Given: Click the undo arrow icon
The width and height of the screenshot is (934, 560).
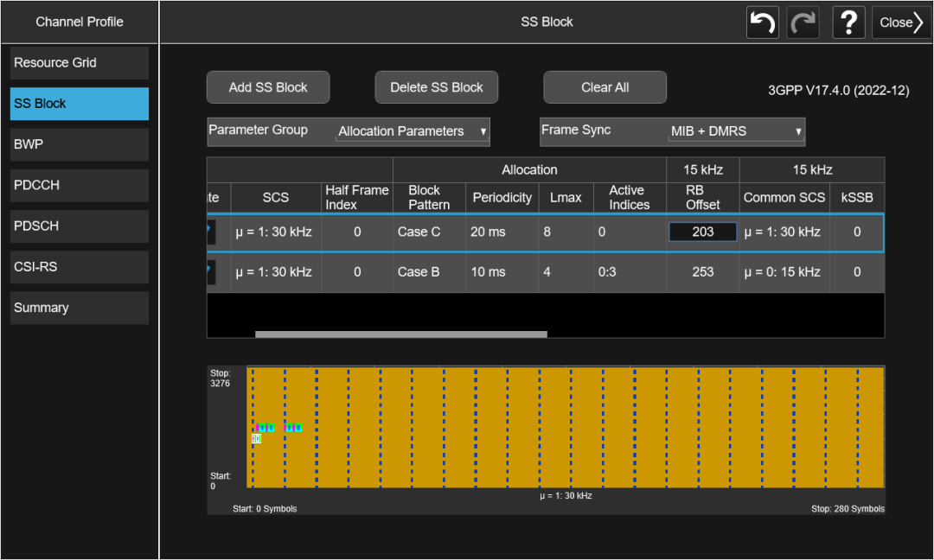Looking at the screenshot, I should point(762,22).
